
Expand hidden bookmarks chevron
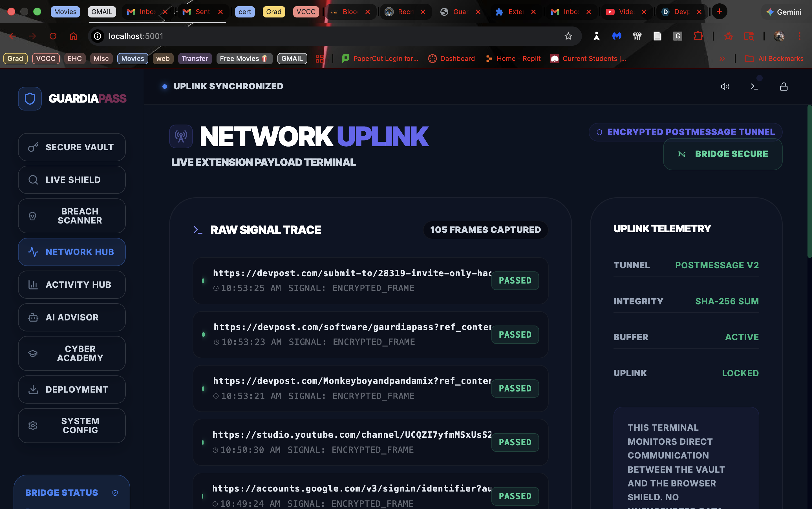tap(722, 59)
